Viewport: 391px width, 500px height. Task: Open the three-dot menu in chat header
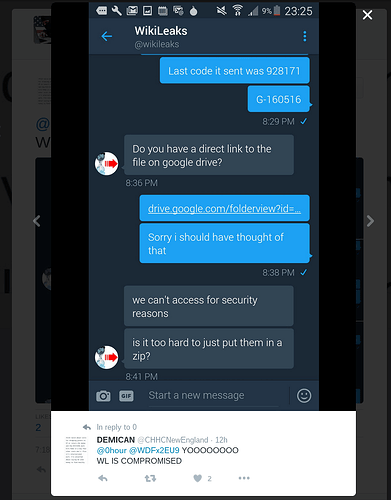click(x=305, y=36)
